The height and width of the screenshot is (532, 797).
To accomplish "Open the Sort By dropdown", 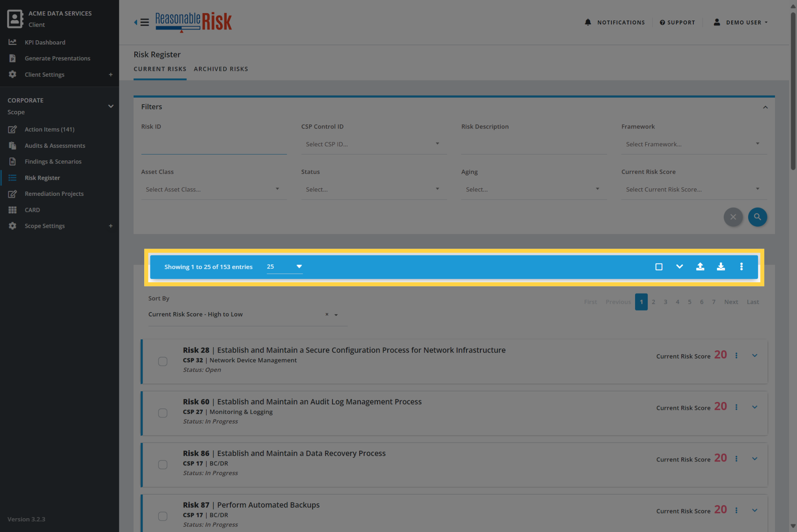I will point(336,315).
